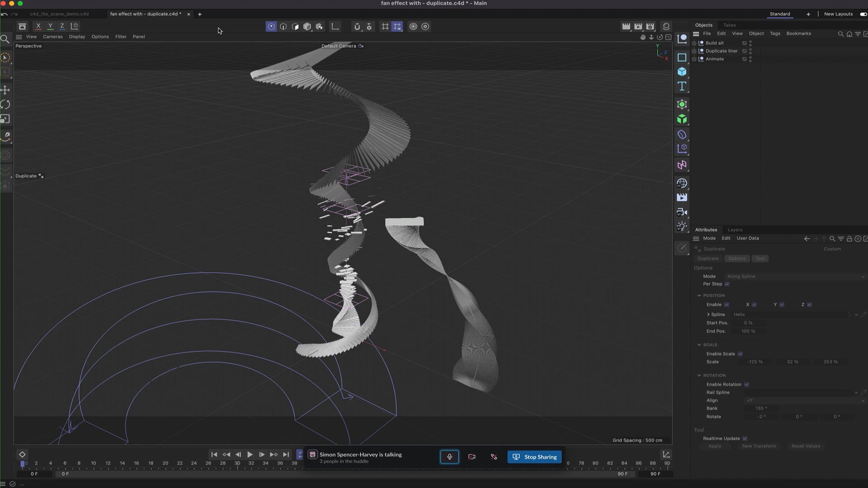The height and width of the screenshot is (488, 868).
Task: Select the Cube primitive icon in right sidebar
Action: click(x=682, y=72)
